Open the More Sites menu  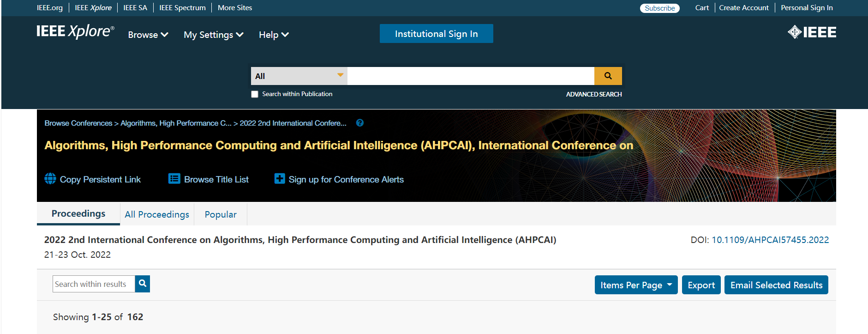pyautogui.click(x=235, y=8)
